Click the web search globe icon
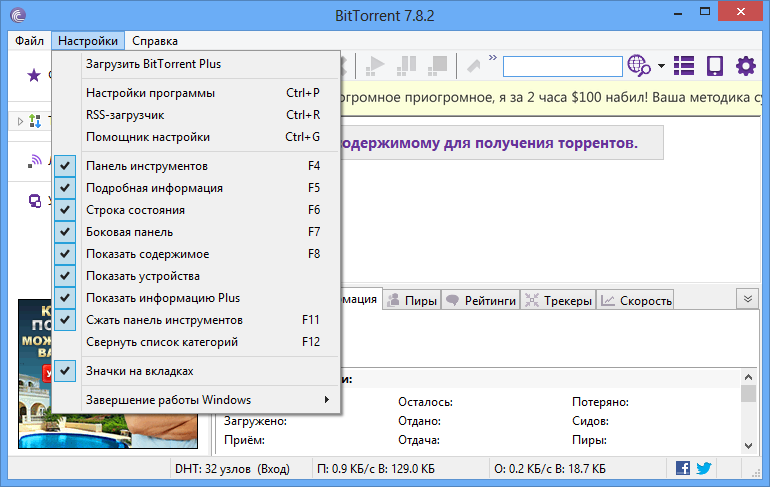770x487 pixels. point(638,67)
